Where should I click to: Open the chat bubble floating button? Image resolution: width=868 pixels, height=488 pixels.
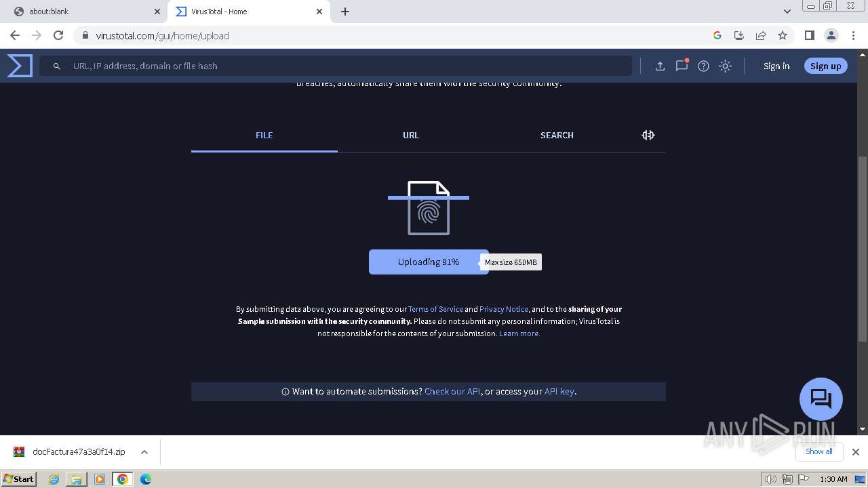pyautogui.click(x=821, y=399)
